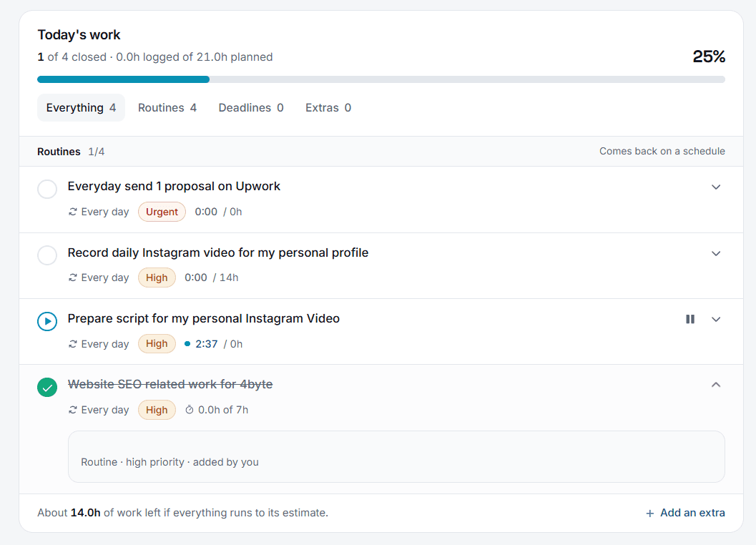Viewport: 756px width, 545px height.
Task: Click 'Routine · high priority · added by you' note
Action: coord(170,462)
